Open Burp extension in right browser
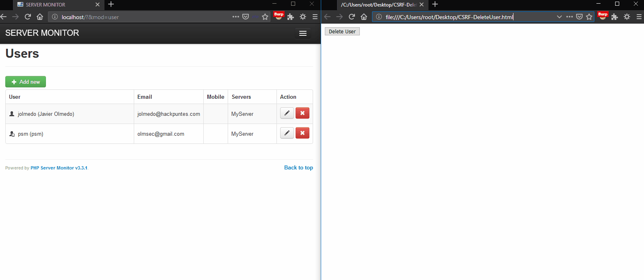 pyautogui.click(x=603, y=16)
